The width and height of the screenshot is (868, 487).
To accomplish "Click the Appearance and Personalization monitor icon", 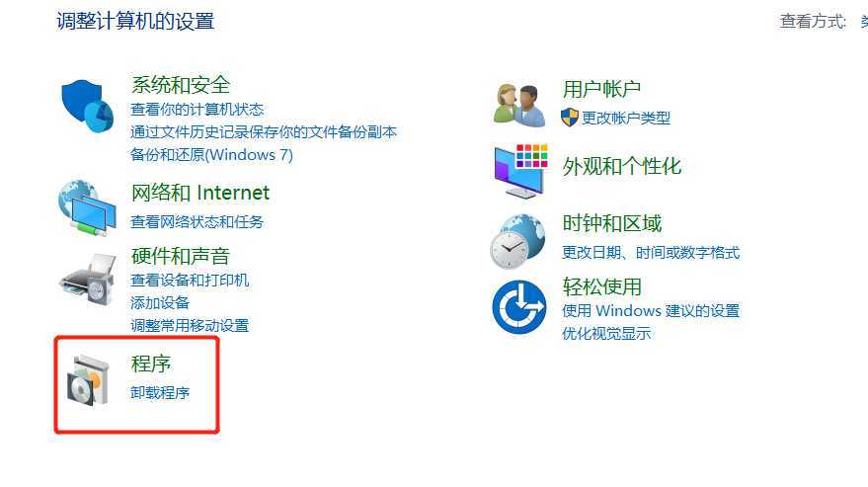I will point(519,171).
